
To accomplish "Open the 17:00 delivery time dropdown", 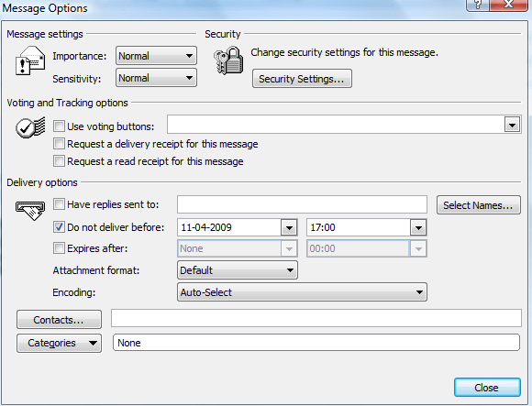I will coord(418,227).
